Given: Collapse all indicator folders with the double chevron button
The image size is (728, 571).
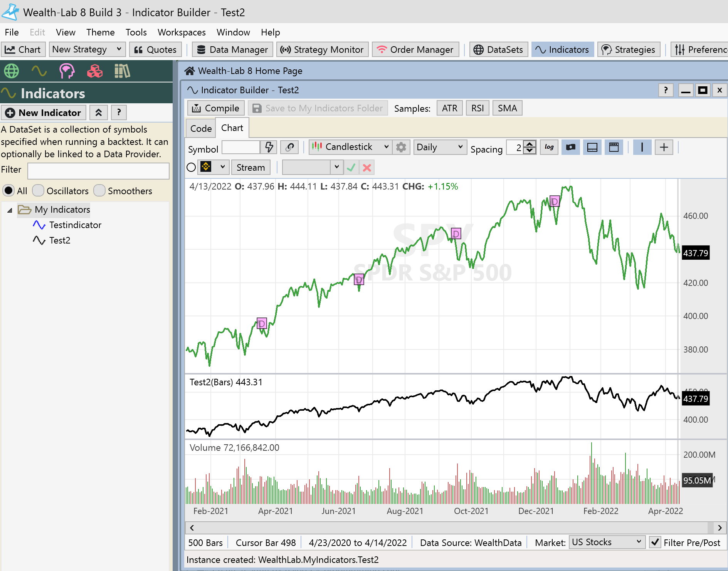Looking at the screenshot, I should pos(99,113).
